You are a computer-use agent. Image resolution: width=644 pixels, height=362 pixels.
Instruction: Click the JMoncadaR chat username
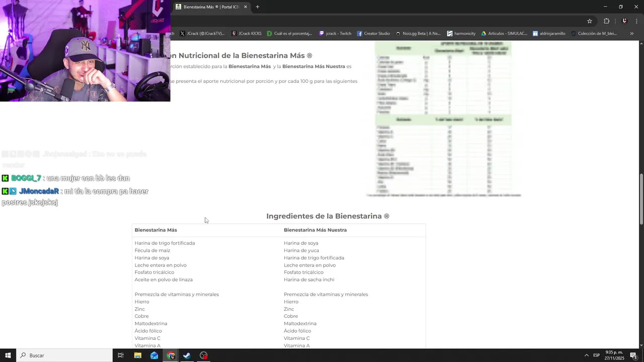coord(39,192)
